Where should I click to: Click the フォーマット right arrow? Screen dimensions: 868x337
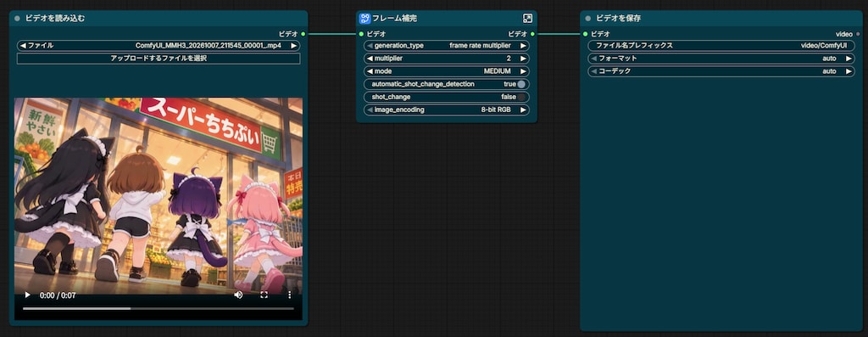(x=849, y=59)
